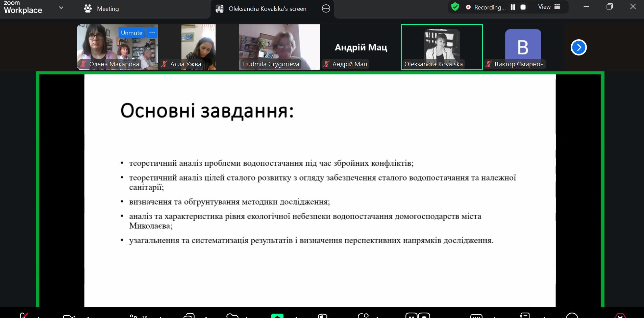Click the muted mic icon on Алла Ужва
This screenshot has width=644, height=318.
pos(164,64)
